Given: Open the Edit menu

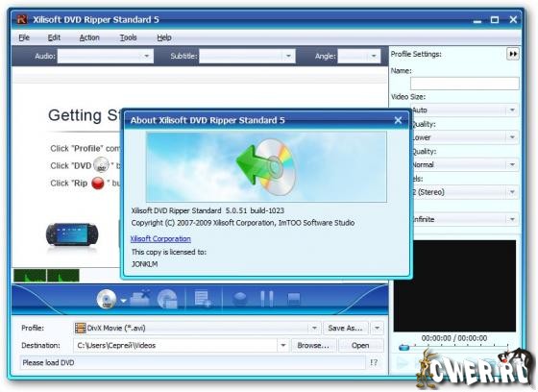Looking at the screenshot, I should click(x=54, y=37).
